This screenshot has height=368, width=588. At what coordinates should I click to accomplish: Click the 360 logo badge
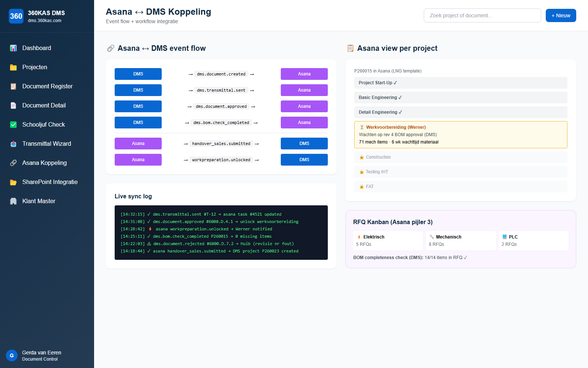[x=16, y=16]
